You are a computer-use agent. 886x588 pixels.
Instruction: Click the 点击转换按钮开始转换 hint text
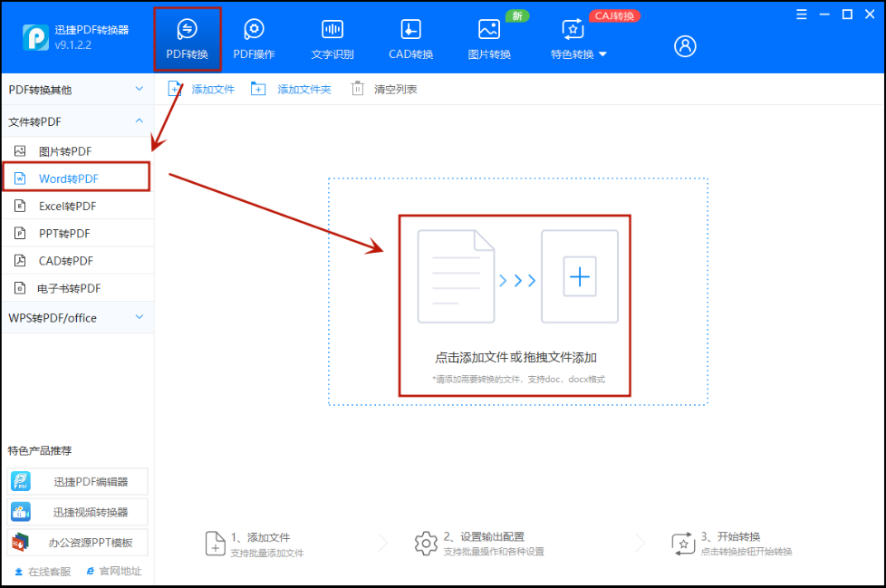[746, 551]
